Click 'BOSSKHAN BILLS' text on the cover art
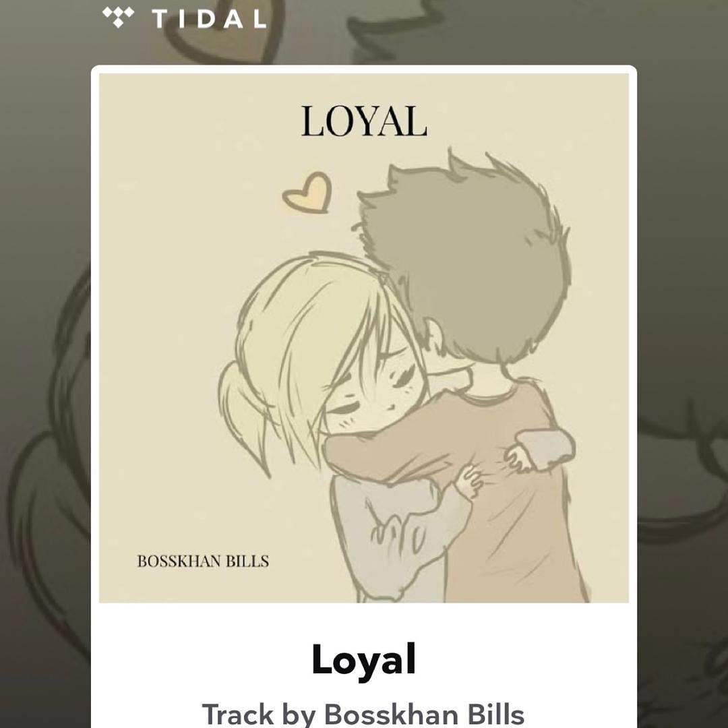728x728 pixels. pyautogui.click(x=203, y=562)
